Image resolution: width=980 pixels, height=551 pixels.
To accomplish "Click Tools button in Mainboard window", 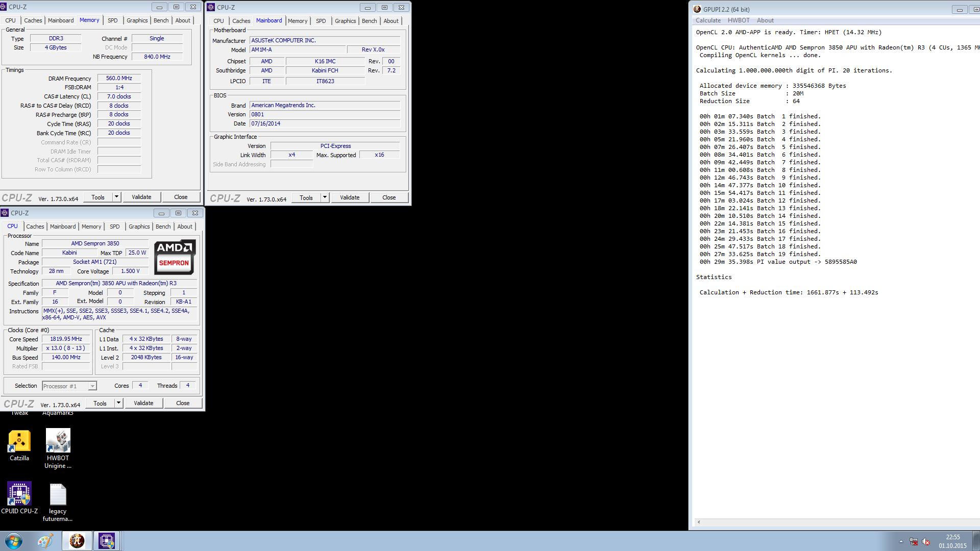I will click(306, 197).
